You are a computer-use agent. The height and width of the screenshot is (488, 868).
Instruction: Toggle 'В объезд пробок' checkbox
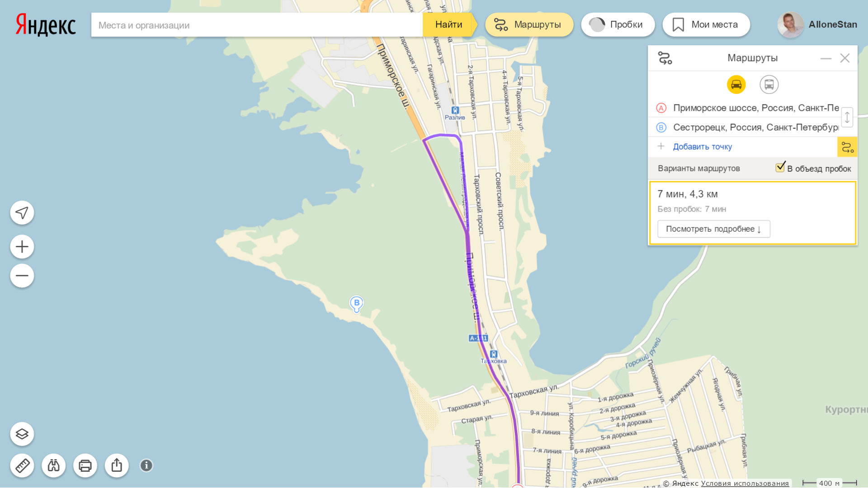click(x=780, y=167)
